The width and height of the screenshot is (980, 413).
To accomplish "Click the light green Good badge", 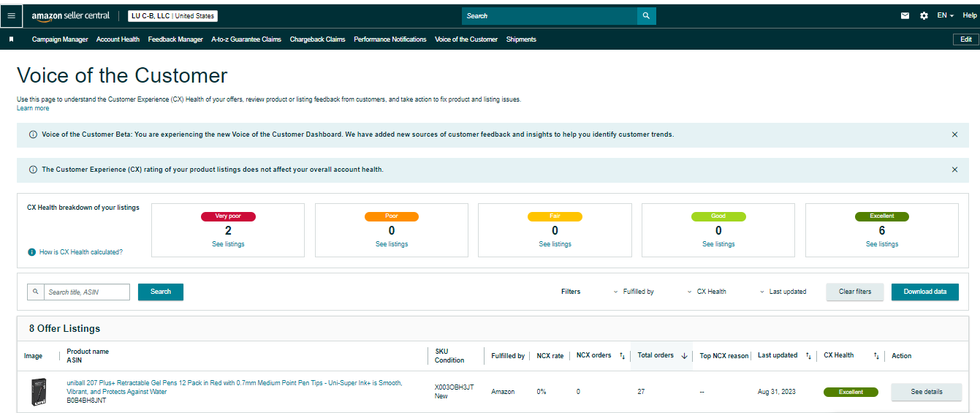I will click(x=718, y=216).
